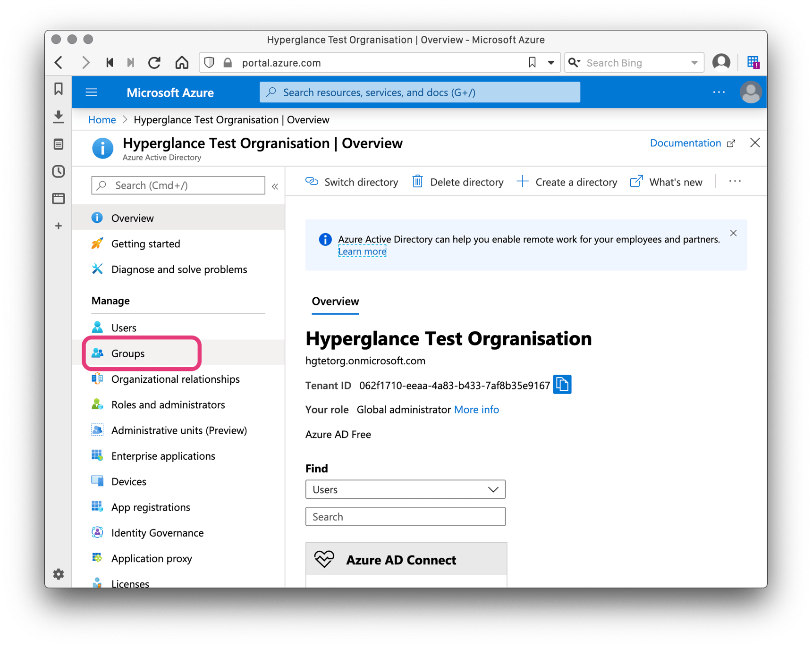Open Azure account avatar

pos(751,92)
